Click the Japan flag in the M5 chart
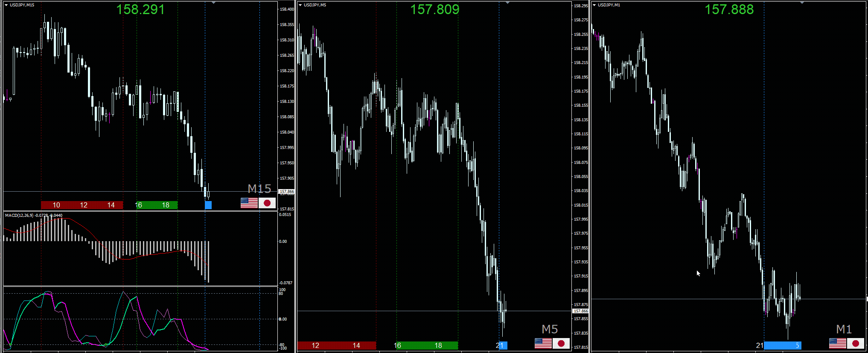The width and height of the screenshot is (868, 353). pos(561,343)
